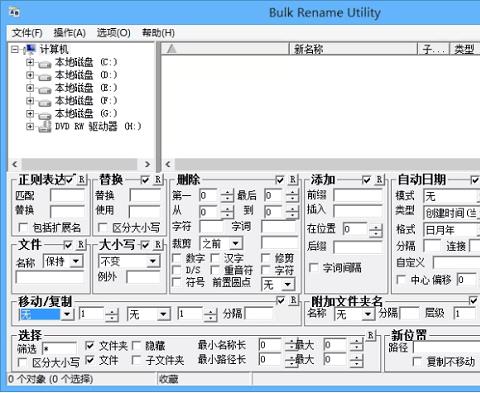Open the Help (帮助) menu
The width and height of the screenshot is (480, 393).
pyautogui.click(x=158, y=33)
